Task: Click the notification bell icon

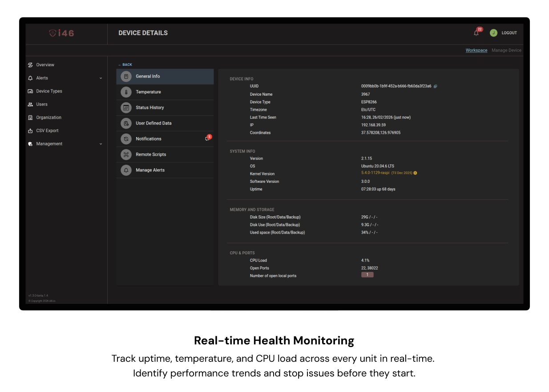Action: tap(476, 33)
